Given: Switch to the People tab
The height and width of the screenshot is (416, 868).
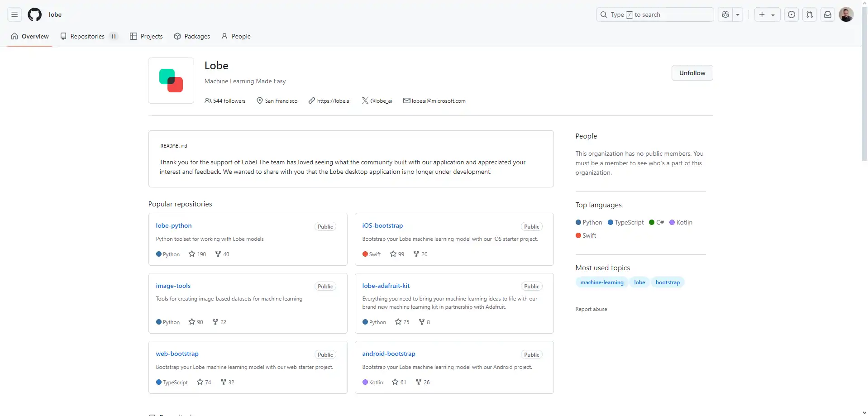Looking at the screenshot, I should [236, 36].
